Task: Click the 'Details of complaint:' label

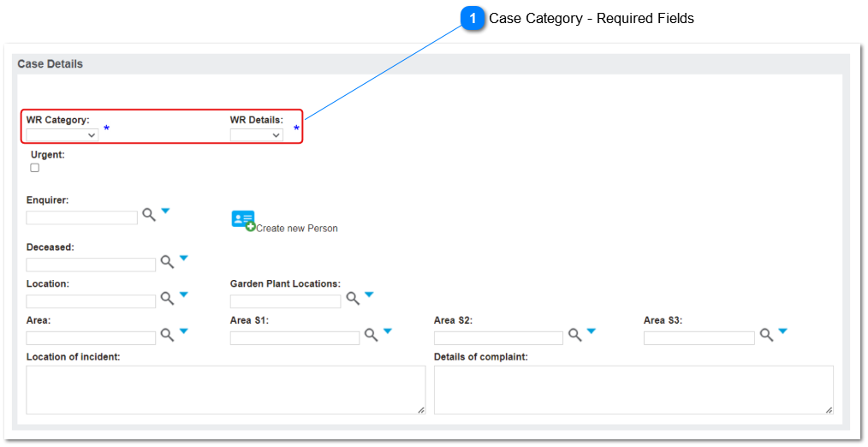Action: [481, 357]
